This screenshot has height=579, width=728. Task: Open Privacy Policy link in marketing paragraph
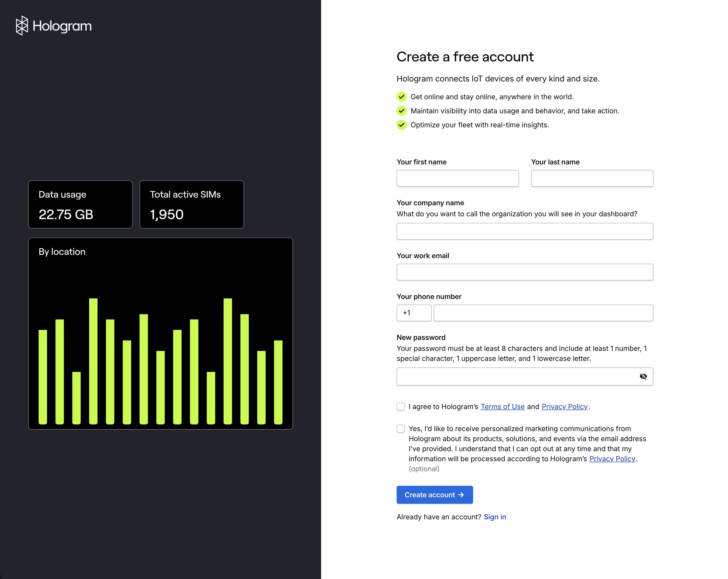[612, 459]
